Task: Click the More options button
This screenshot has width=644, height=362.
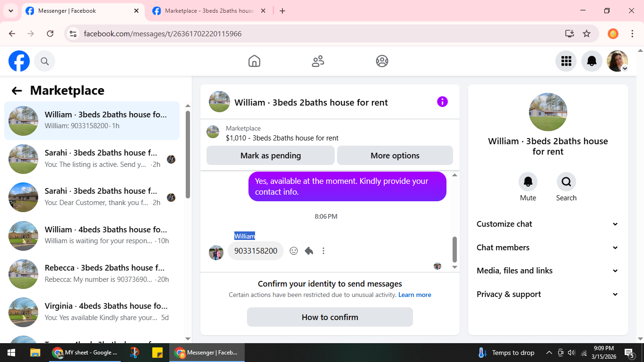Action: coord(395,156)
